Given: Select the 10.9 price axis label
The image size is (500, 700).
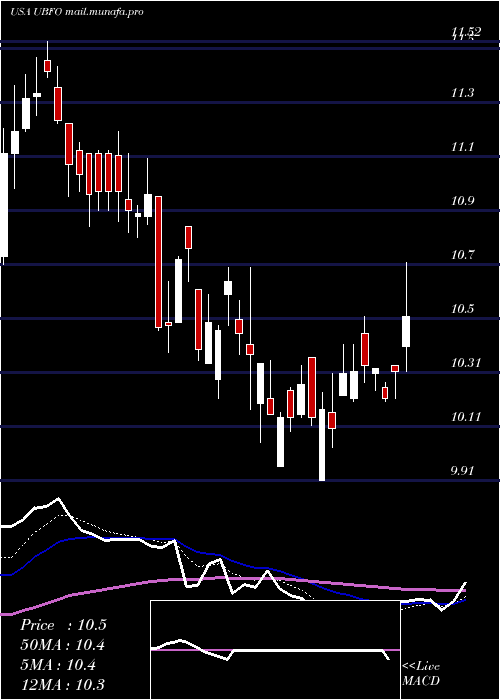Looking at the screenshot, I should coord(462,201).
